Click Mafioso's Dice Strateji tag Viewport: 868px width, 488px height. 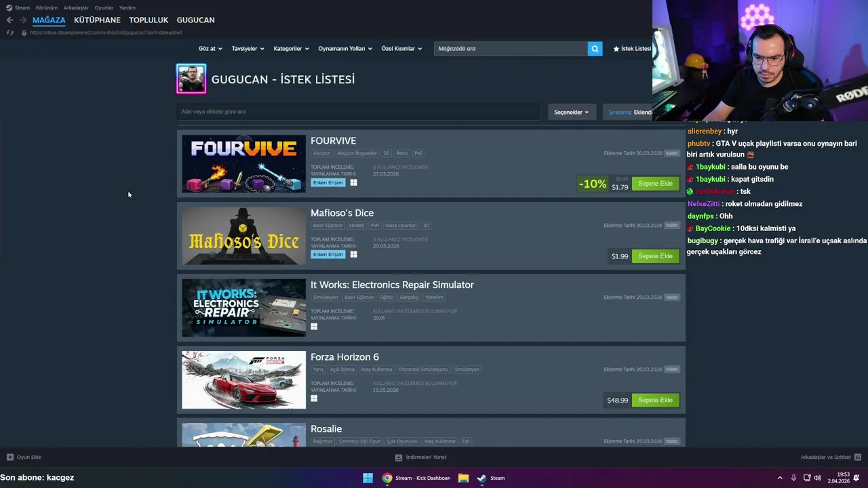pos(356,225)
